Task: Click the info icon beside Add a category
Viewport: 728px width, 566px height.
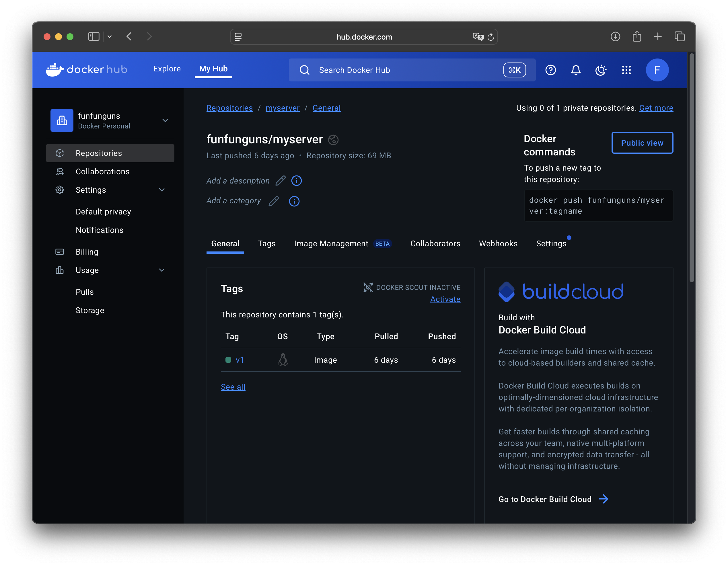Action: (294, 201)
